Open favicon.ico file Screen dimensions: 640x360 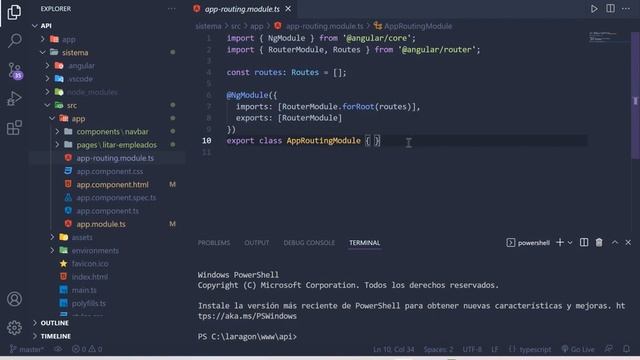(90, 264)
